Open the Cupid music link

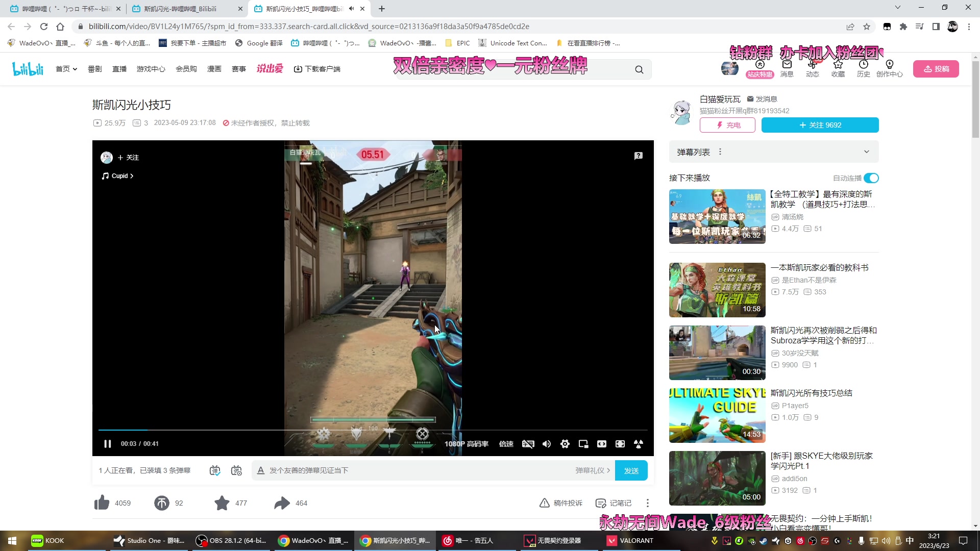118,176
